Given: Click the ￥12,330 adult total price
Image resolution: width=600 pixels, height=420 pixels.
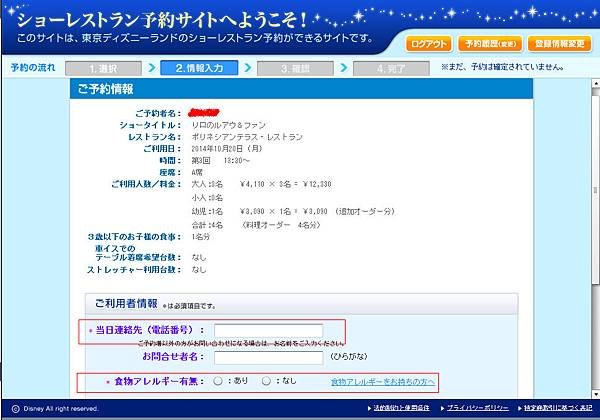Looking at the screenshot, I should pos(317,184).
